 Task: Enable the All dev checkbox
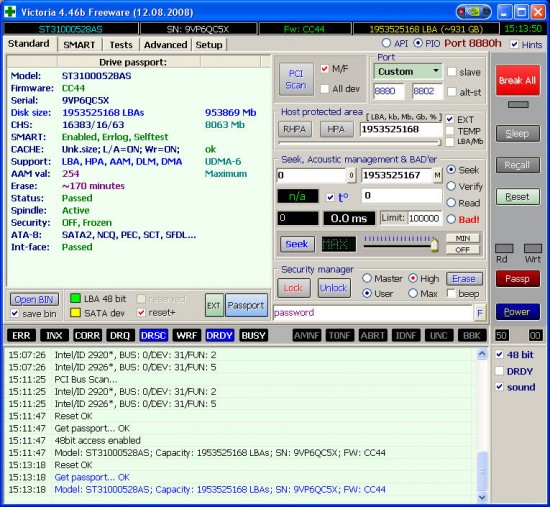(x=324, y=89)
